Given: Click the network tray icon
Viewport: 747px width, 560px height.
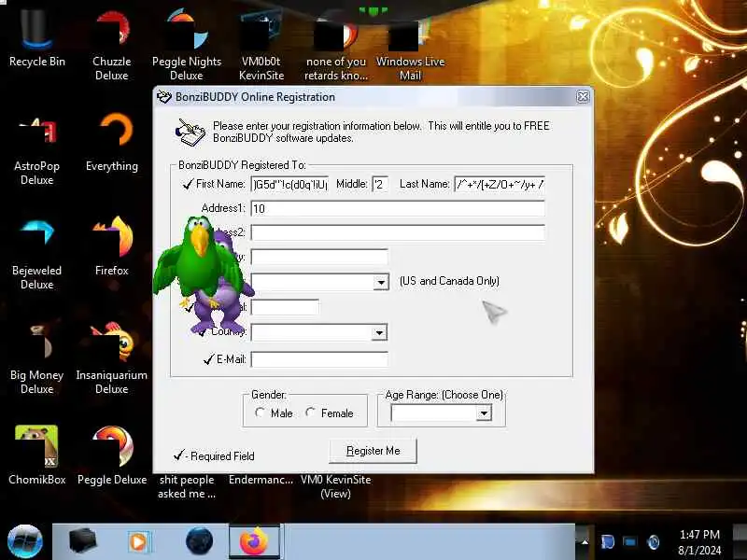Looking at the screenshot, I should click(629, 542).
